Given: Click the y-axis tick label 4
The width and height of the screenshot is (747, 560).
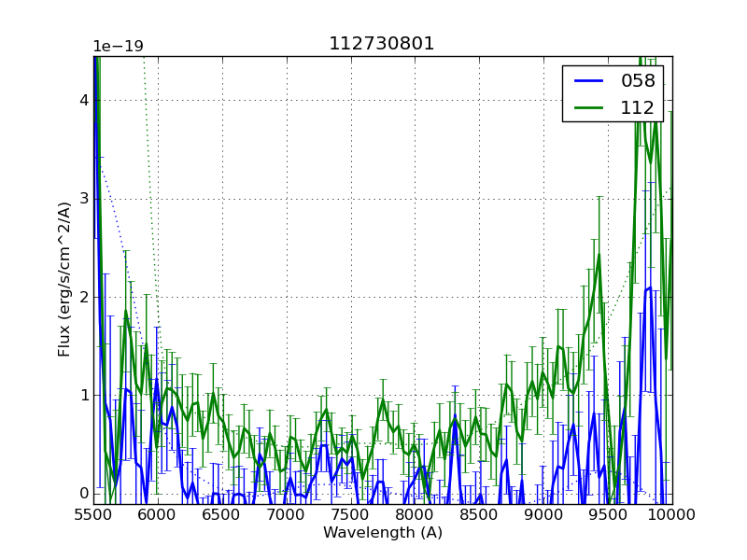Looking at the screenshot, I should [82, 101].
